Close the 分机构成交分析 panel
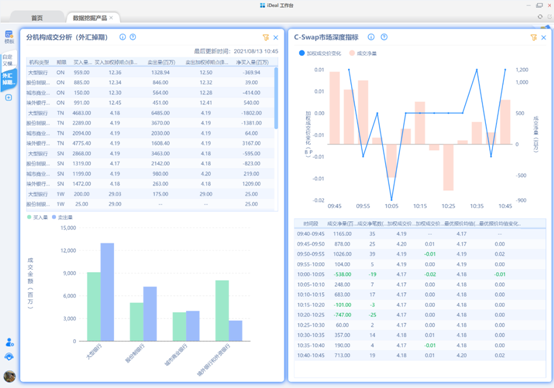Image resolution: width=554 pixels, height=388 pixels. point(276,37)
